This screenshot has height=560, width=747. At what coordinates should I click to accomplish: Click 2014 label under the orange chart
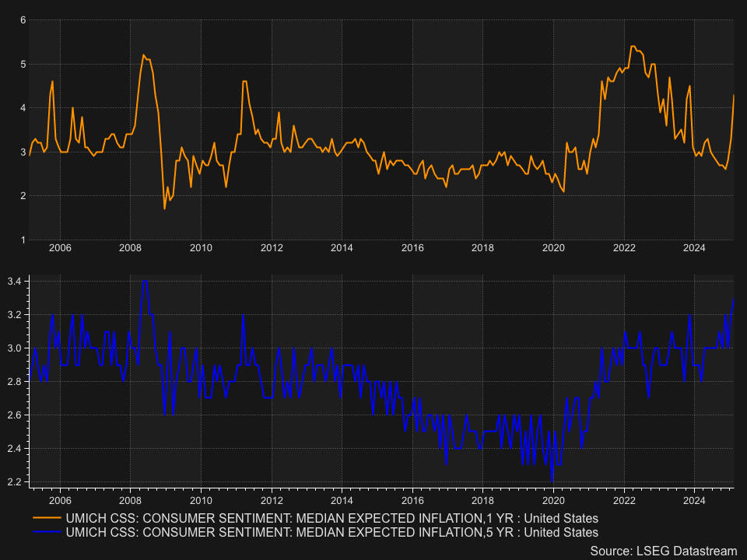(x=342, y=247)
